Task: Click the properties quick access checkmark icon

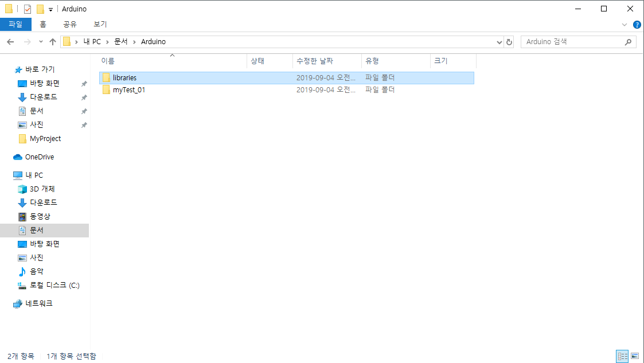Action: pos(28,9)
